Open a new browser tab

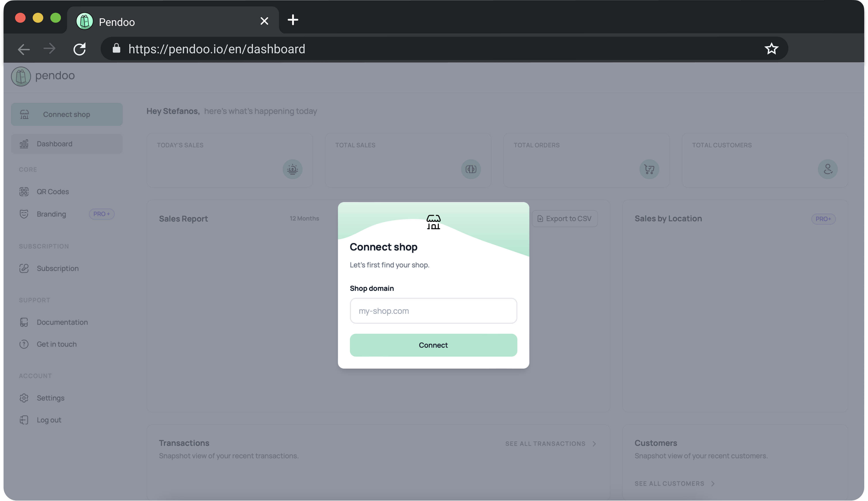(x=293, y=20)
